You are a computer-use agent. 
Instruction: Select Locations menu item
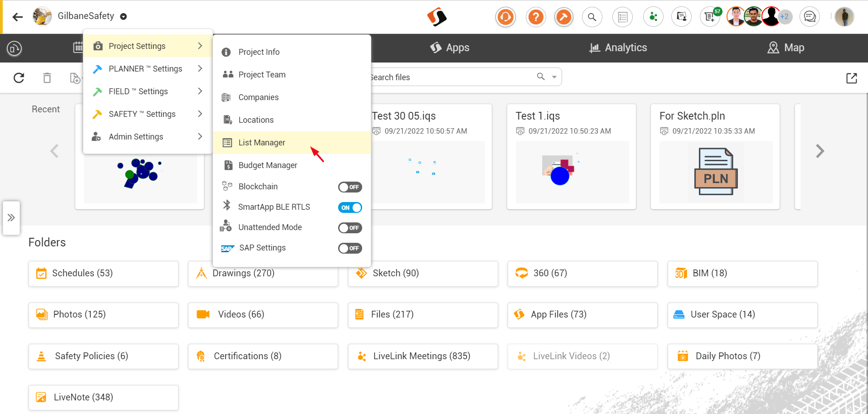(x=292, y=120)
